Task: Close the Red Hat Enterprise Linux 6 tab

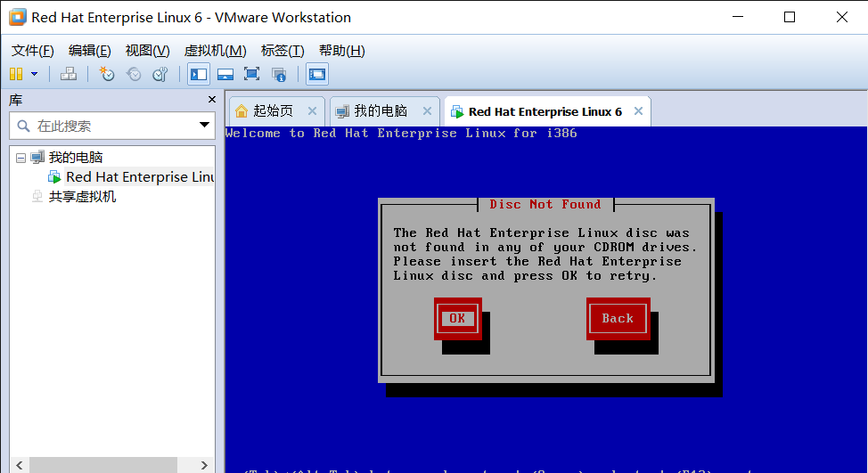Action: click(x=638, y=111)
